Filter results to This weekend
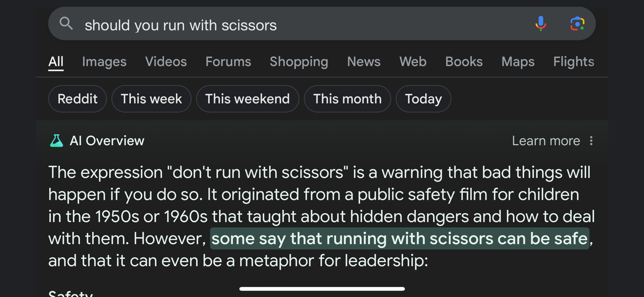 point(248,98)
